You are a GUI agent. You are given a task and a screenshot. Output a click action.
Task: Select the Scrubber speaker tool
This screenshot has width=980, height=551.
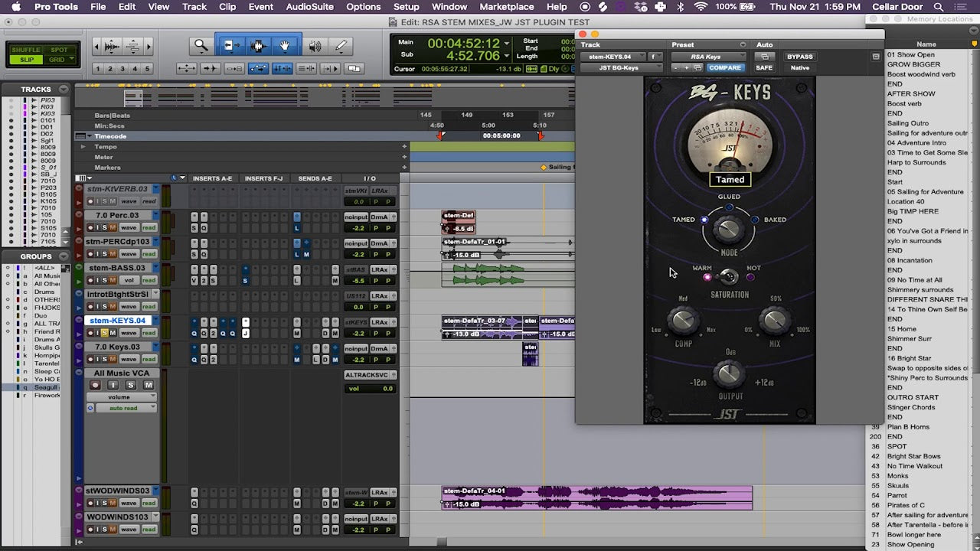tap(315, 46)
